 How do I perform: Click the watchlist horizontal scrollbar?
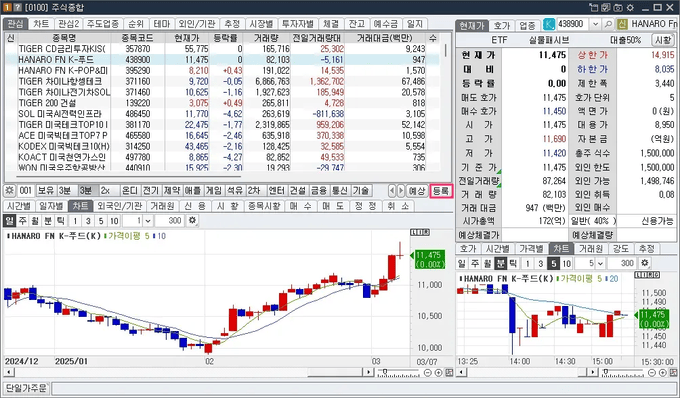[128, 176]
